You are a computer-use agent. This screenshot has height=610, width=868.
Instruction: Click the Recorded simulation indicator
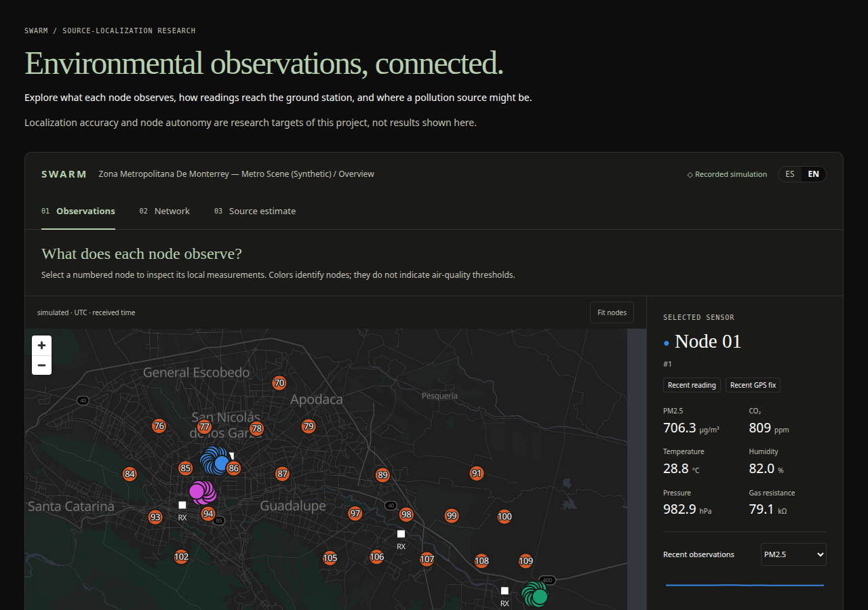(727, 174)
